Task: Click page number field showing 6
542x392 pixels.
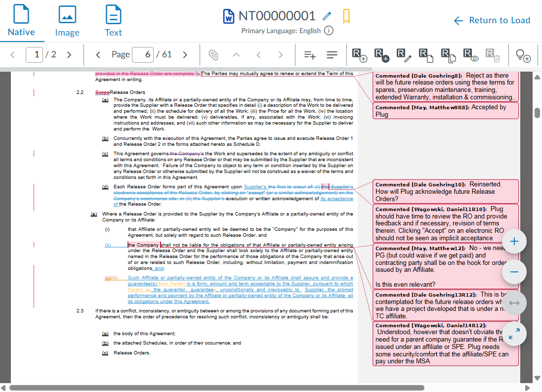Action: point(143,55)
